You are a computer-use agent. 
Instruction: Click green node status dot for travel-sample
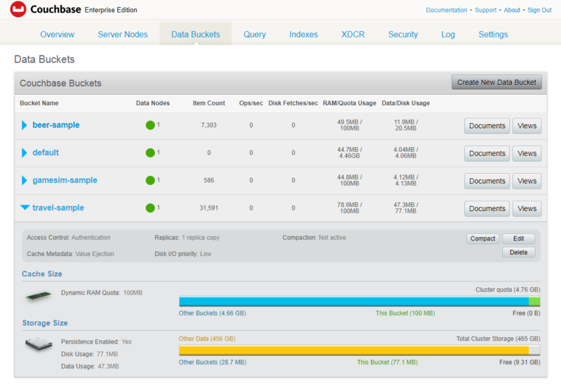150,208
